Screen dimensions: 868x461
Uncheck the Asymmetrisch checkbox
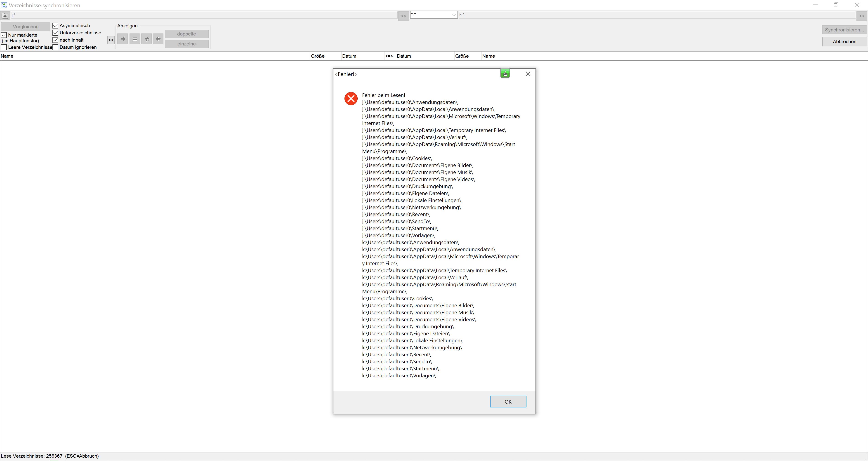56,26
